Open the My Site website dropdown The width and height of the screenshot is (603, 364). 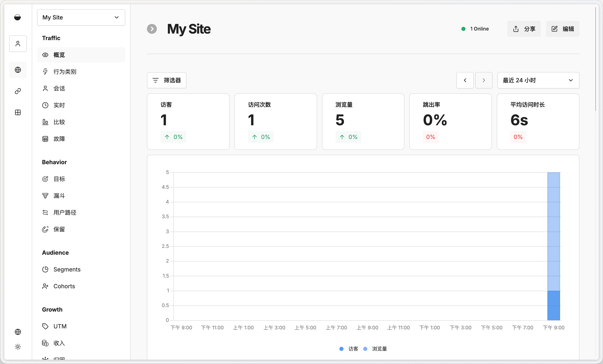tap(81, 17)
